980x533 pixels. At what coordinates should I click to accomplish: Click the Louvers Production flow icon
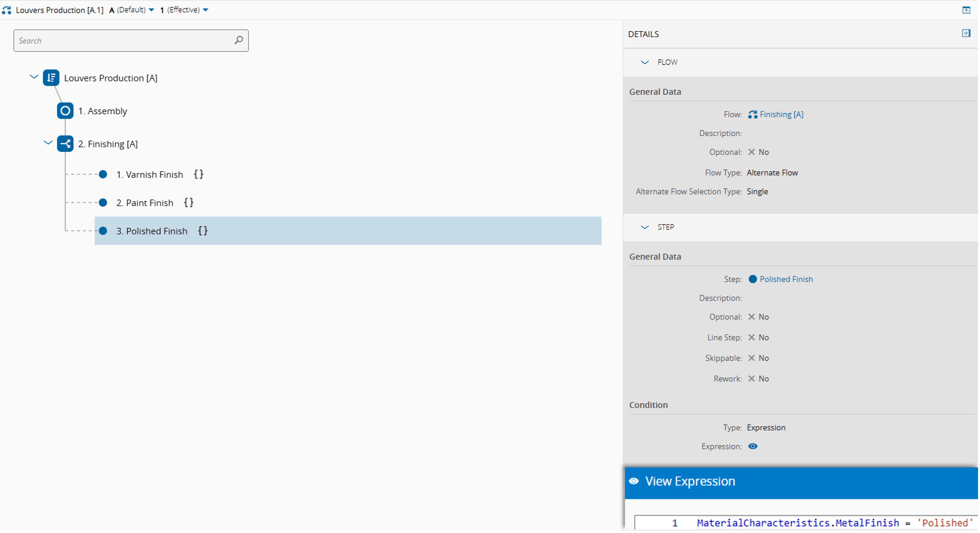51,78
